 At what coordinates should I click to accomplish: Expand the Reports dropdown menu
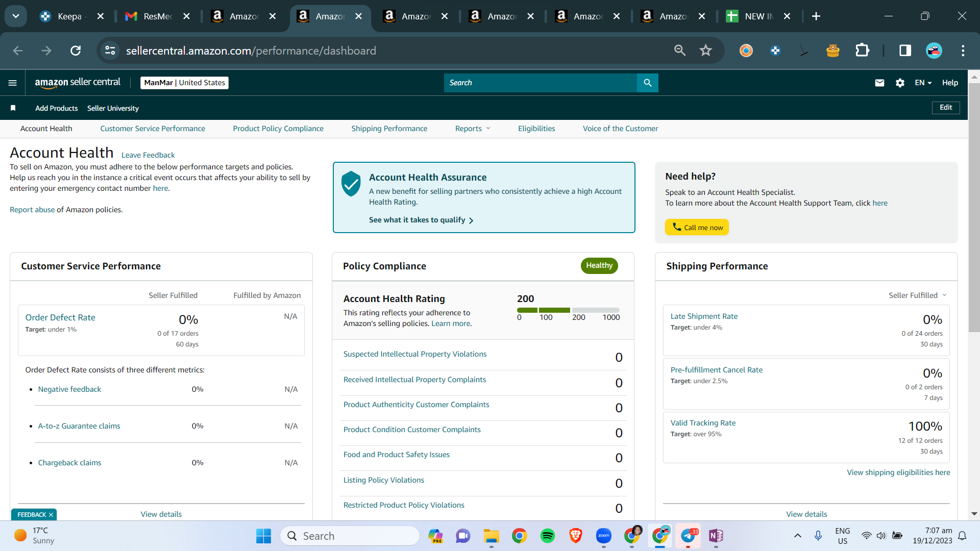click(473, 129)
